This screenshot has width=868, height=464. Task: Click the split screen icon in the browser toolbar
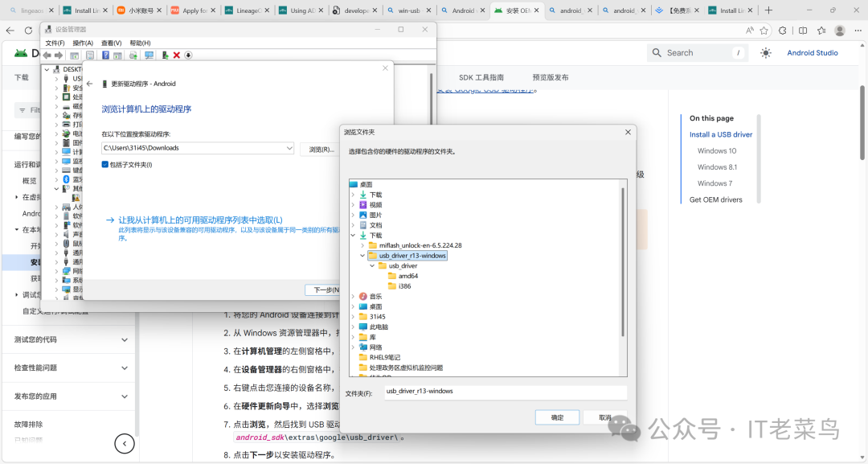point(803,31)
